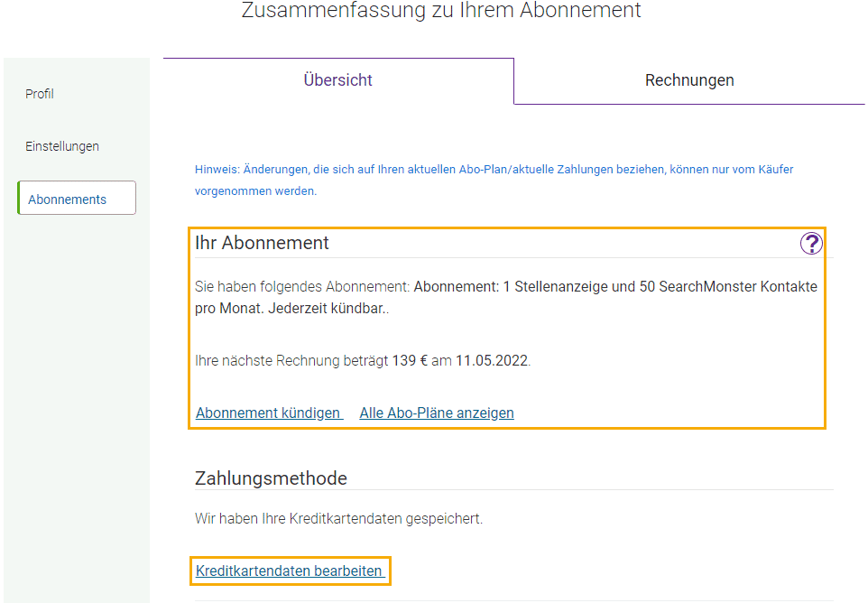
Task: Click the Sie haben folgendes Abonnement text
Action: coord(302,287)
